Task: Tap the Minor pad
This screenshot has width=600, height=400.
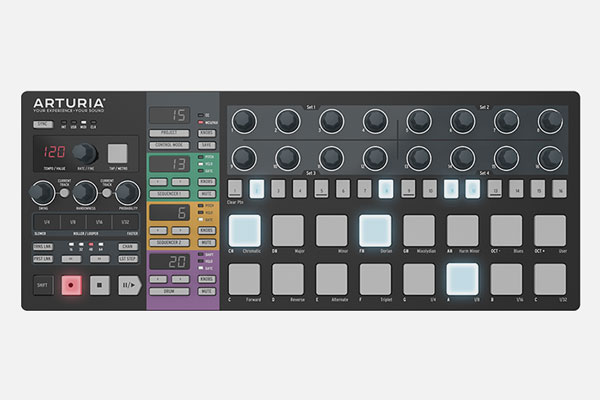Action: pos(332,230)
